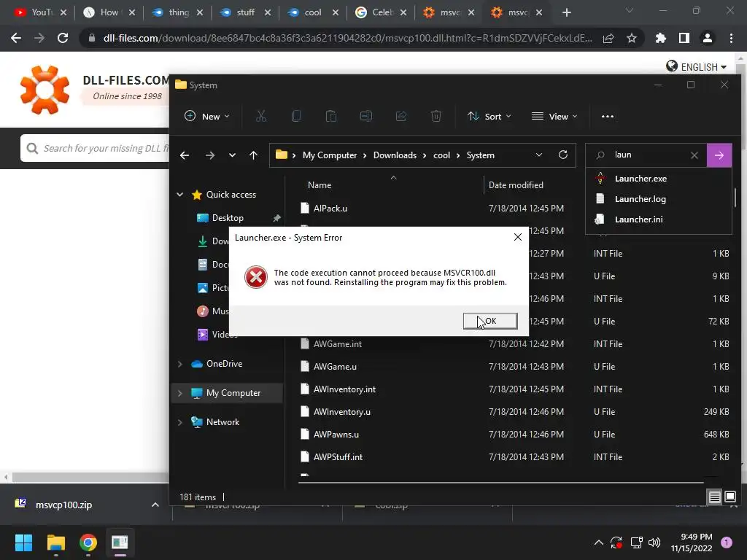Open a new Chrome tab

[x=566, y=12]
